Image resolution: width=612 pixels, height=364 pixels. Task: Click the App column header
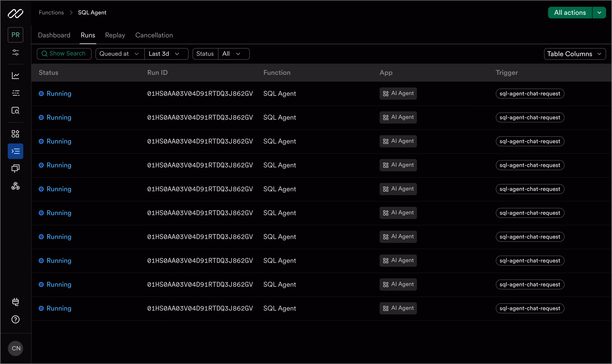[386, 73]
